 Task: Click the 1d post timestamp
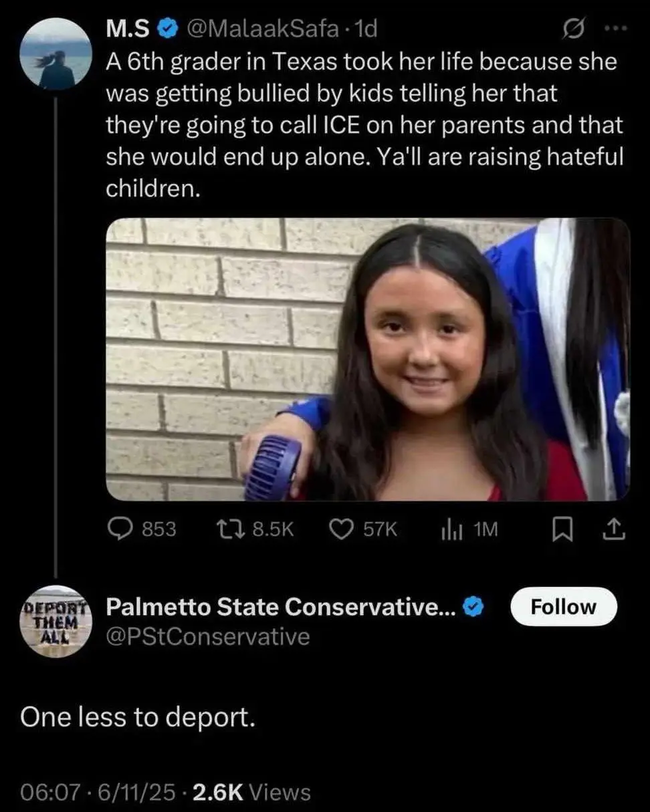click(x=367, y=29)
